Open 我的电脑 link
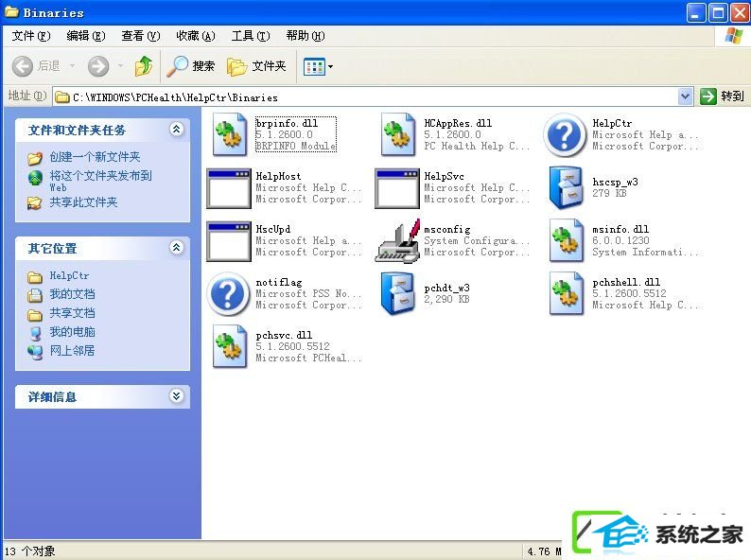The width and height of the screenshot is (751, 560). [x=72, y=331]
